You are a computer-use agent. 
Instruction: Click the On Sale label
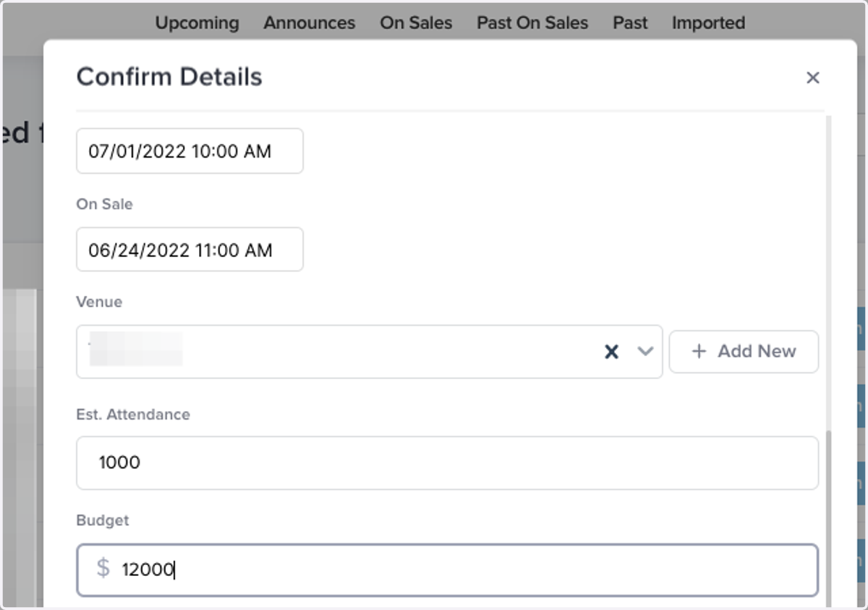pos(104,204)
